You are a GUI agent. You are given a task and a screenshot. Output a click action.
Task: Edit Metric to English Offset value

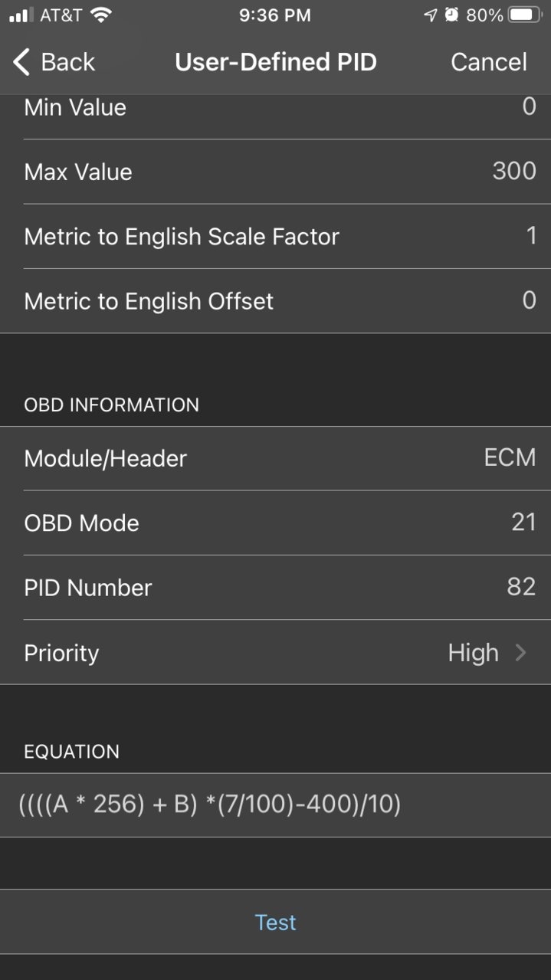click(275, 301)
